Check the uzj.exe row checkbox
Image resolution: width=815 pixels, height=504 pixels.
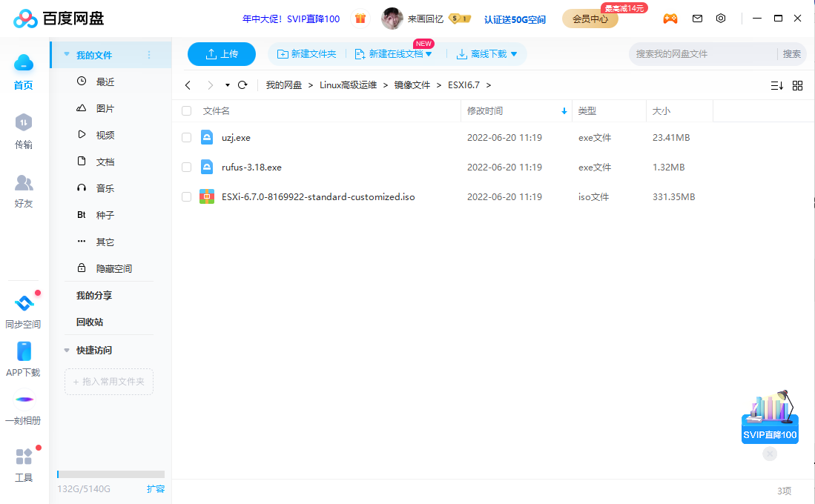coord(187,137)
